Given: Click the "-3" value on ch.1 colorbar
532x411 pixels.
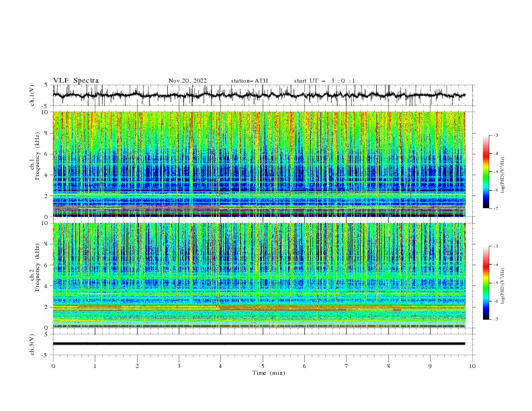Looking at the screenshot, I should pos(495,135).
